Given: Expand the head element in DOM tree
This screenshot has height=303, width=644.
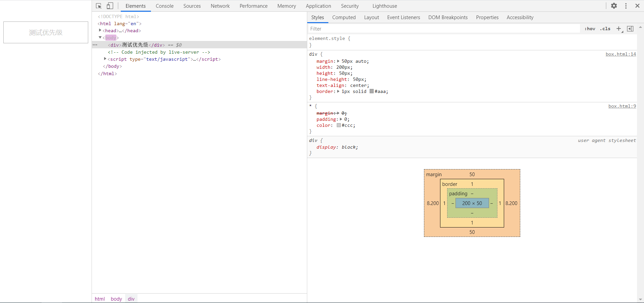Looking at the screenshot, I should (x=100, y=31).
